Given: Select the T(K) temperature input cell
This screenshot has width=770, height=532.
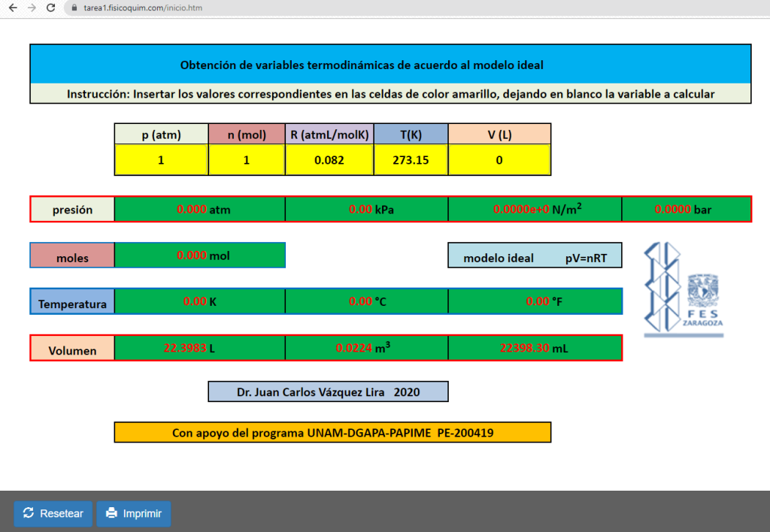Looking at the screenshot, I should [411, 160].
